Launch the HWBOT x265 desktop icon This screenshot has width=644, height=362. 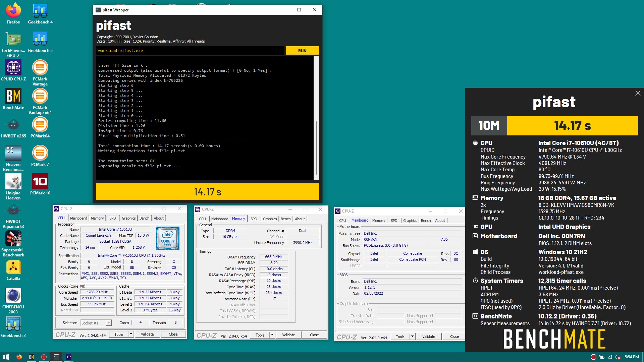pyautogui.click(x=13, y=128)
